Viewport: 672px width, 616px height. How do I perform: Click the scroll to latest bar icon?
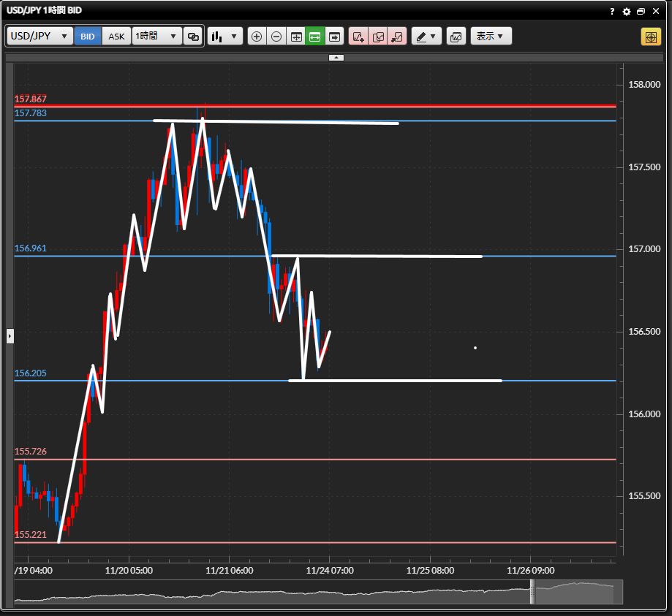pos(335,37)
